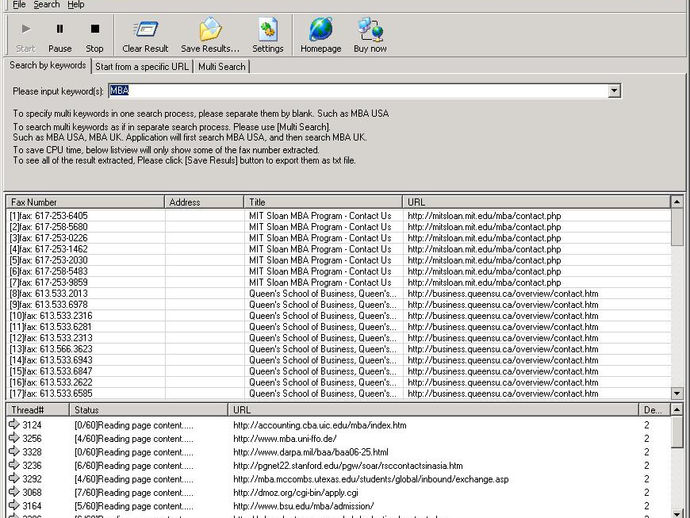Select row [10]fax: 613.533.2316
The image size is (690, 518).
tap(339, 316)
